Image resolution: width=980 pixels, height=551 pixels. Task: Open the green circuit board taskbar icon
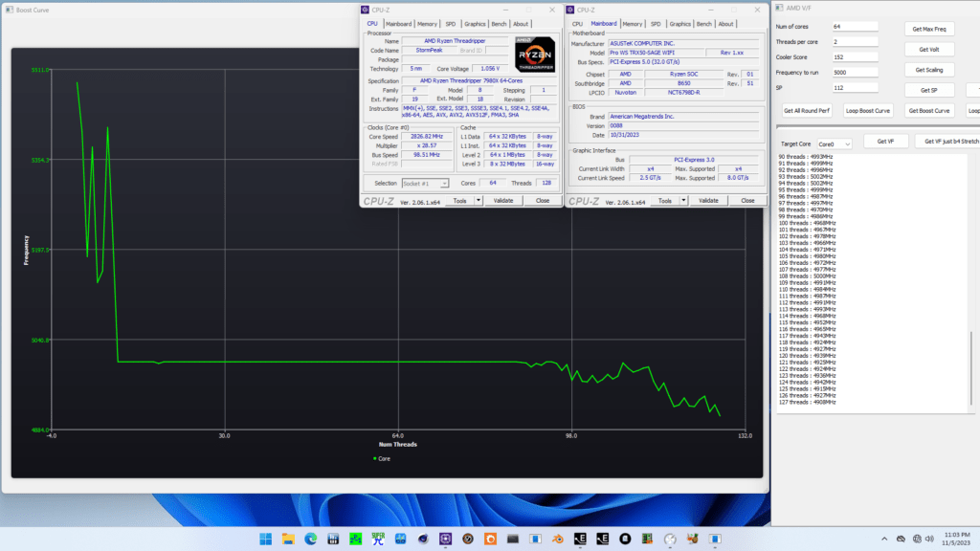(648, 539)
